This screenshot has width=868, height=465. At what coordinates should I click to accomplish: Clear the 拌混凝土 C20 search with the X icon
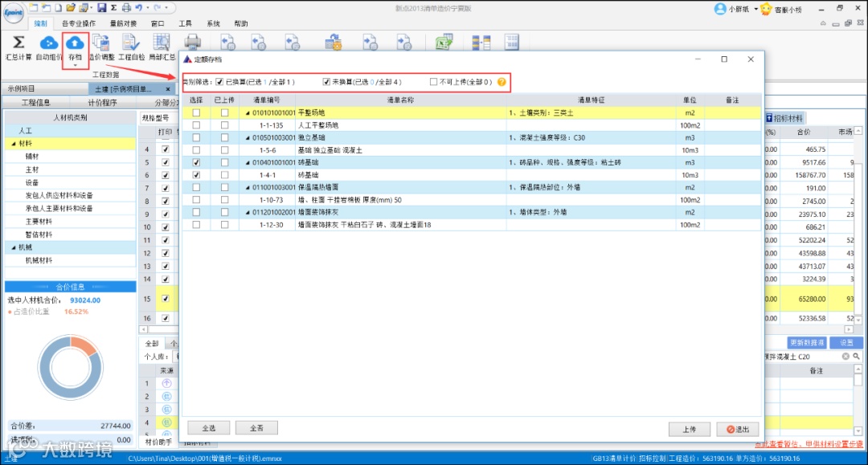click(x=845, y=357)
